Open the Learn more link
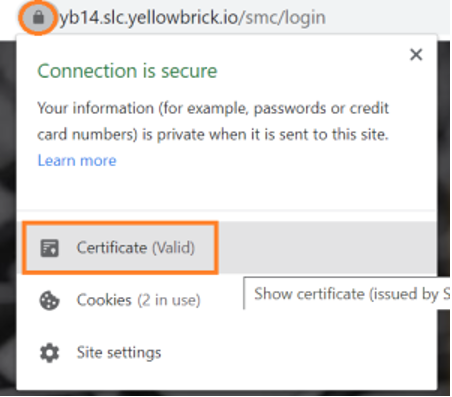This screenshot has width=452, height=397. (77, 161)
